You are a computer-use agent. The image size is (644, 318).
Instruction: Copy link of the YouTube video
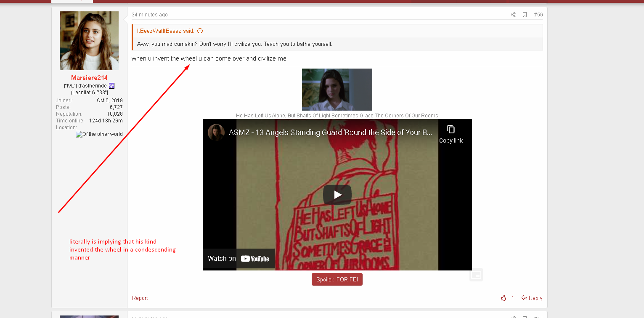[x=451, y=135]
